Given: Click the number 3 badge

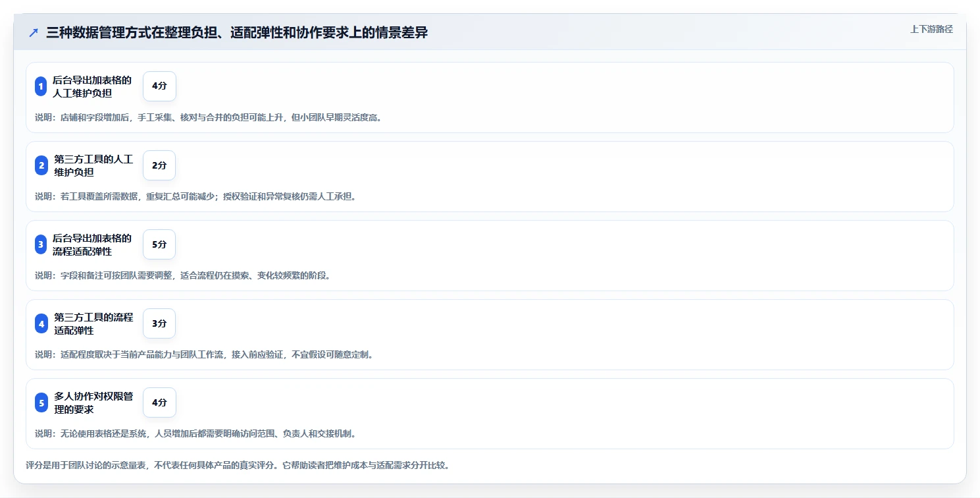Looking at the screenshot, I should 41,244.
